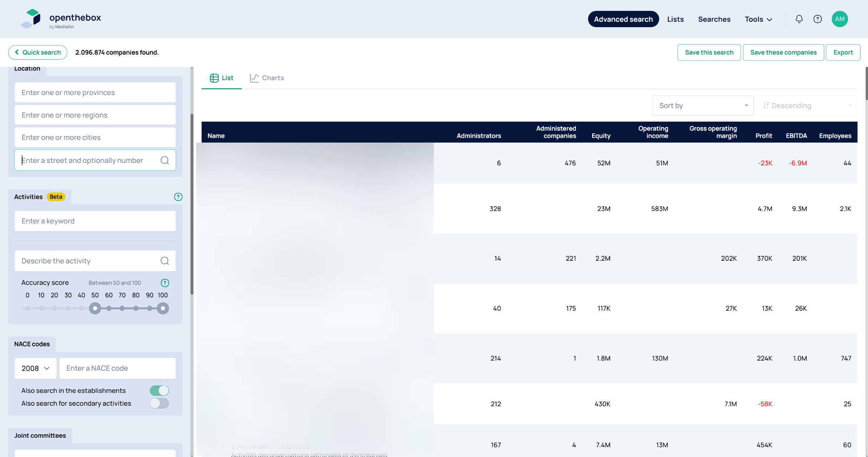
Task: Disable Also search in the establishments
Action: pyautogui.click(x=159, y=390)
